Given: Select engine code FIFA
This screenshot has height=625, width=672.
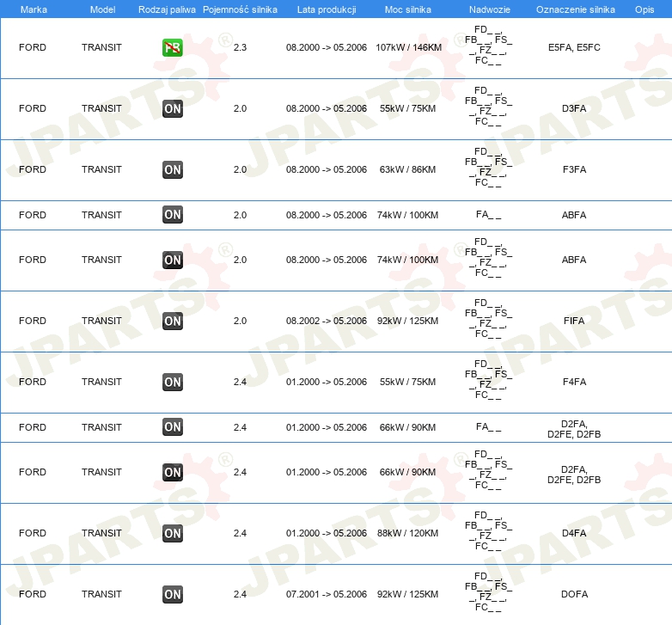Looking at the screenshot, I should click(574, 321).
